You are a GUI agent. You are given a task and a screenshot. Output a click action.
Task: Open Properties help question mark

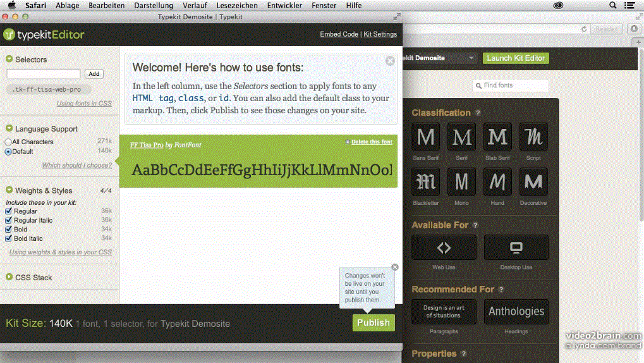point(464,354)
